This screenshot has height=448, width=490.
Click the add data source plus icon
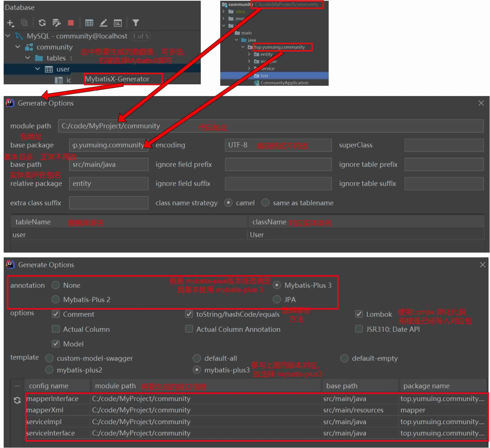click(10, 23)
